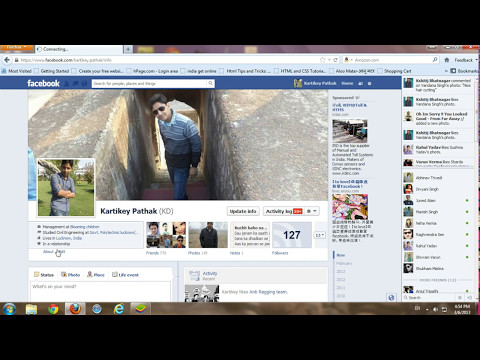Open notifications globe icon in Facebook header
Image resolution: width=480 pixels, height=360 pixels.
point(84,83)
